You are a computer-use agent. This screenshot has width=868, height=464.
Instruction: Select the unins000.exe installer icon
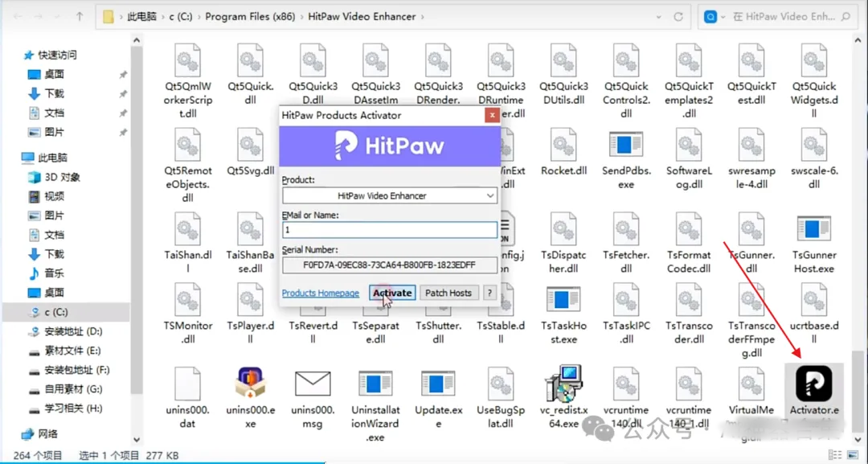[x=250, y=383]
